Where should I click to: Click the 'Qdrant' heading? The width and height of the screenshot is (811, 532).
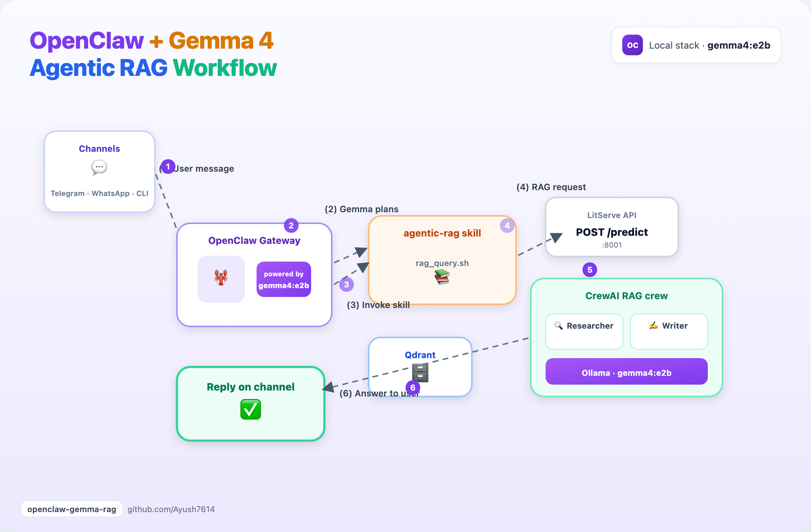(x=420, y=355)
